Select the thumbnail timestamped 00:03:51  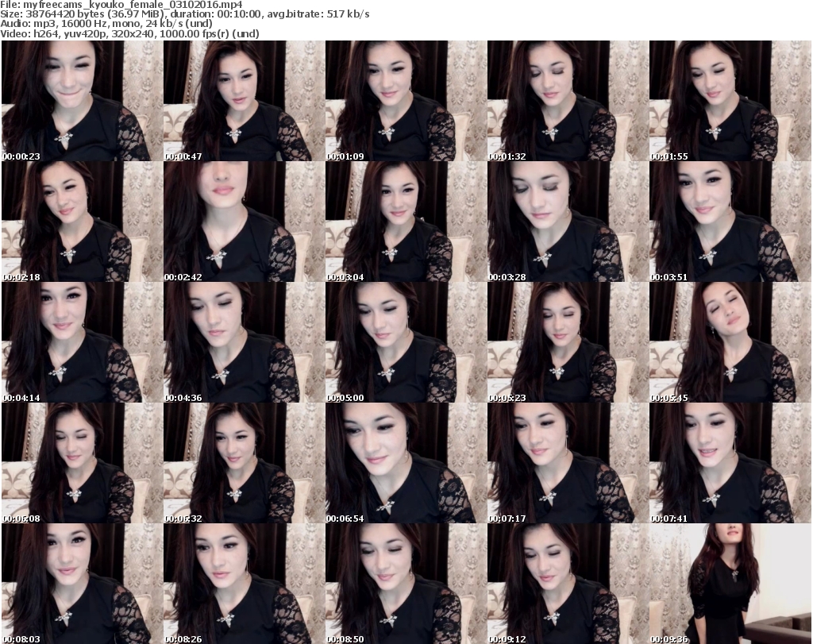pos(730,222)
